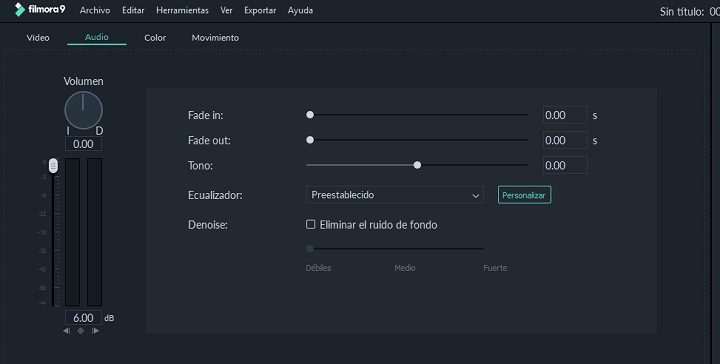Click the Denoise strength slider handle

click(x=310, y=248)
